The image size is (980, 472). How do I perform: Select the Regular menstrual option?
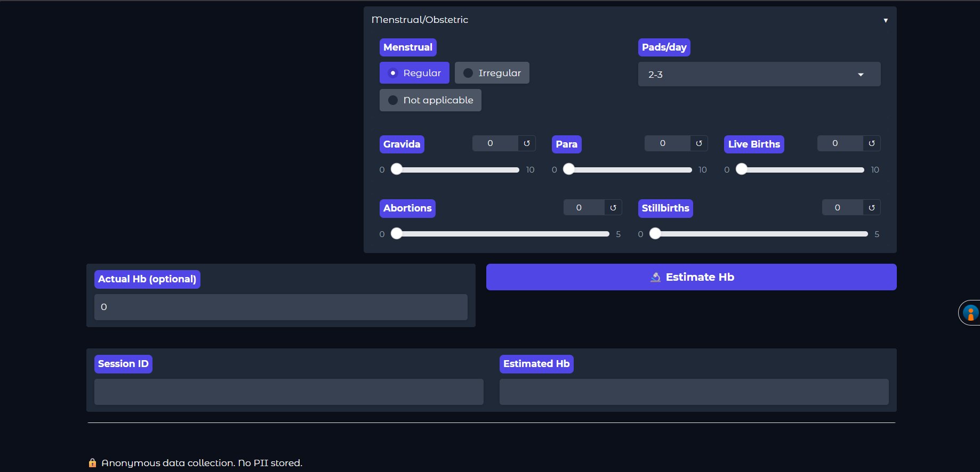(x=414, y=73)
